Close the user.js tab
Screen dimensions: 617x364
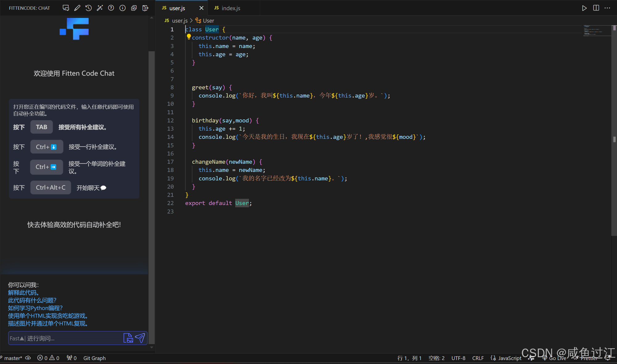[201, 8]
